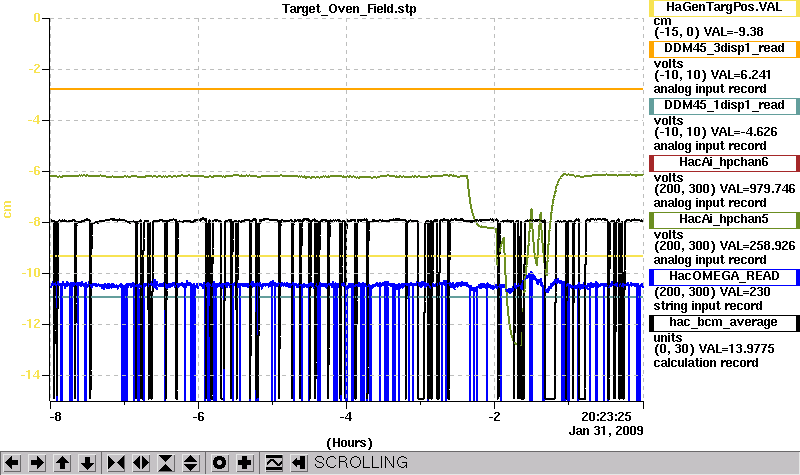Click the (Hours) axis label
The height and width of the screenshot is (475, 800).
click(349, 443)
